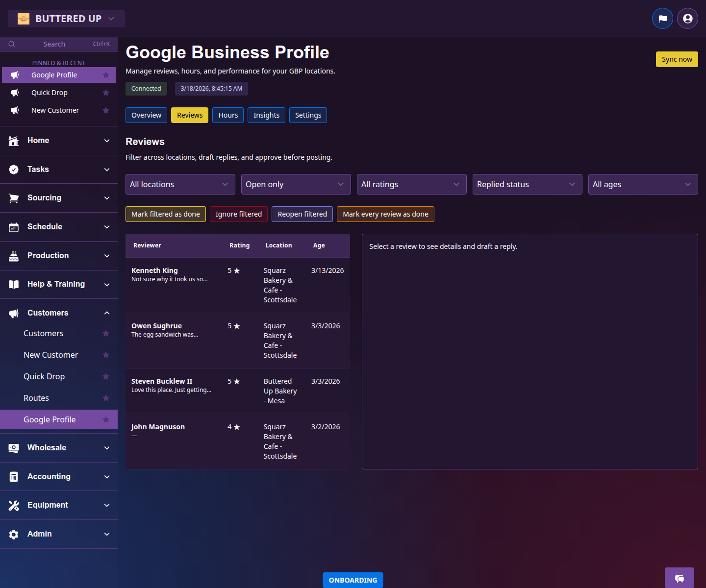Viewport: 706px width, 588px height.
Task: Open the Replied status dropdown
Action: (x=527, y=184)
